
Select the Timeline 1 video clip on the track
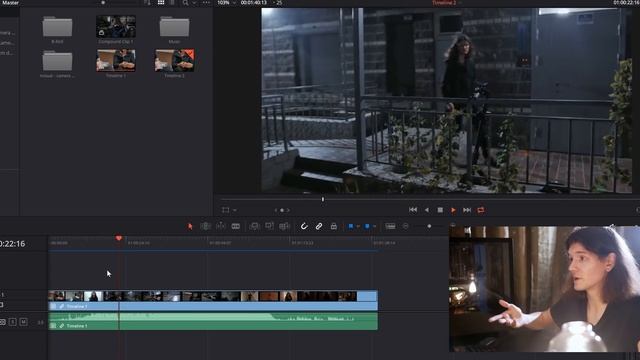click(x=213, y=300)
